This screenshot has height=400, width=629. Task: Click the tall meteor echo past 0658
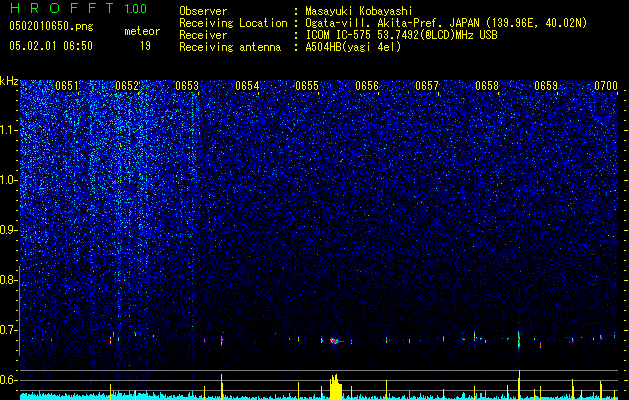(519, 340)
